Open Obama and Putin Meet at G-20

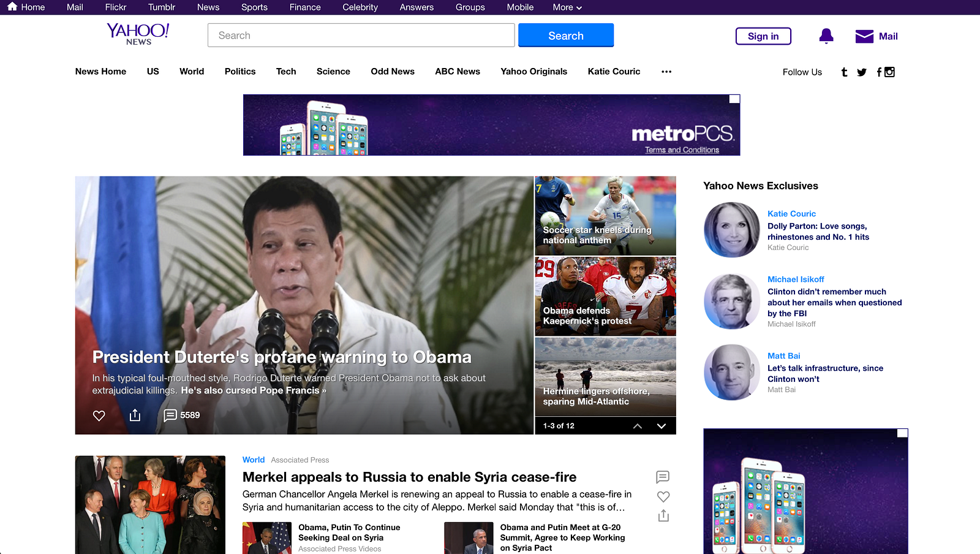[x=562, y=537]
